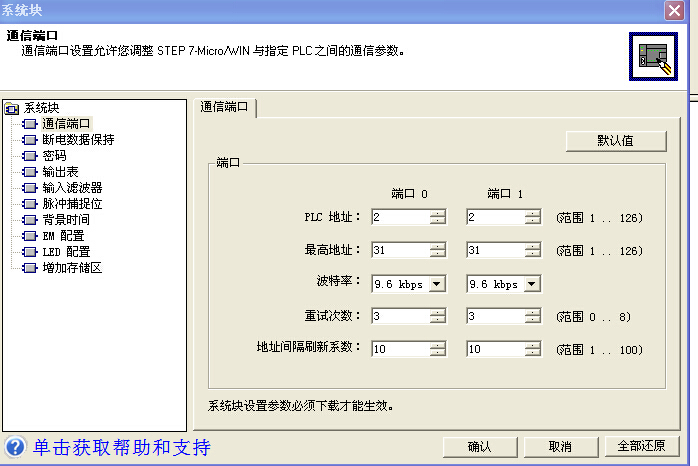
Task: Click the icon beside 输入滤波器
Action: point(29,188)
